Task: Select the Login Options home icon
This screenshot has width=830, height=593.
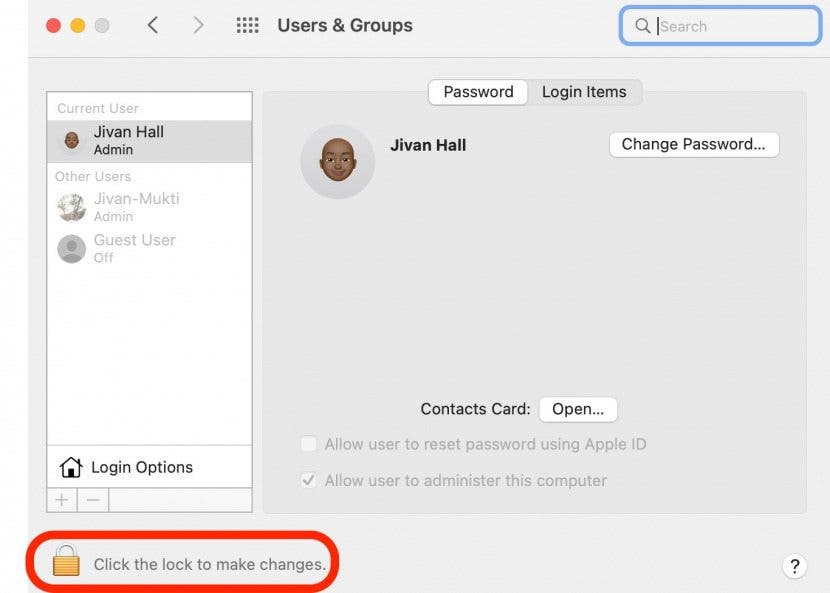Action: click(71, 466)
